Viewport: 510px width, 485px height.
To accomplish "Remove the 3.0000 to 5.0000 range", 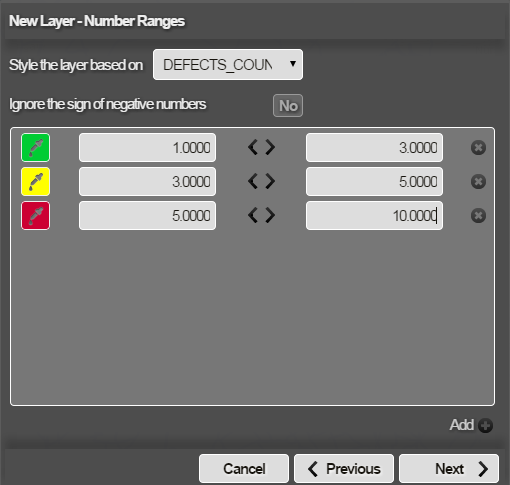I will 478,181.
